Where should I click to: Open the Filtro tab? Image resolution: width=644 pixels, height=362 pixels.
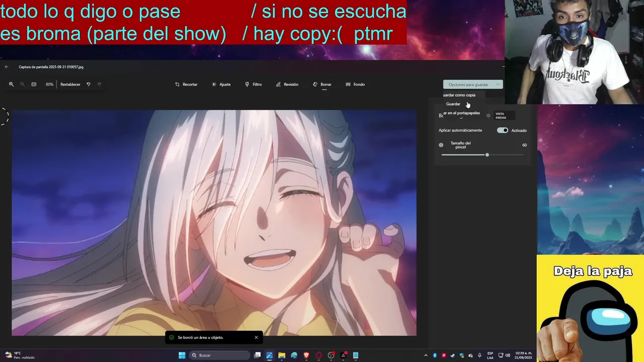click(x=253, y=84)
